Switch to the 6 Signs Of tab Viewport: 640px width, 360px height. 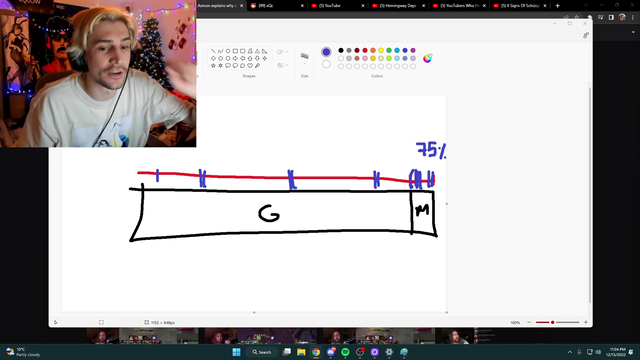520,6
